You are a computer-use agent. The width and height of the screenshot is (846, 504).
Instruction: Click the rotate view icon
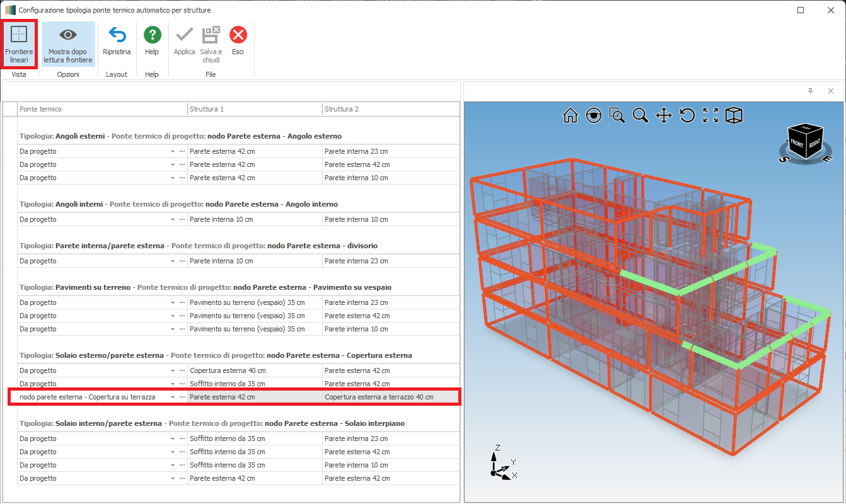point(687,115)
